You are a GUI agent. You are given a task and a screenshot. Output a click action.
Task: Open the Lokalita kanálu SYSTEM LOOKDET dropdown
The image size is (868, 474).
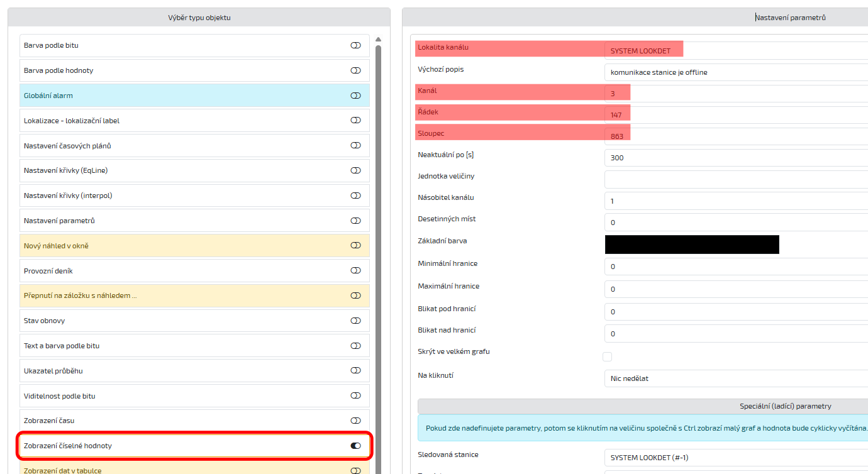tap(736, 51)
